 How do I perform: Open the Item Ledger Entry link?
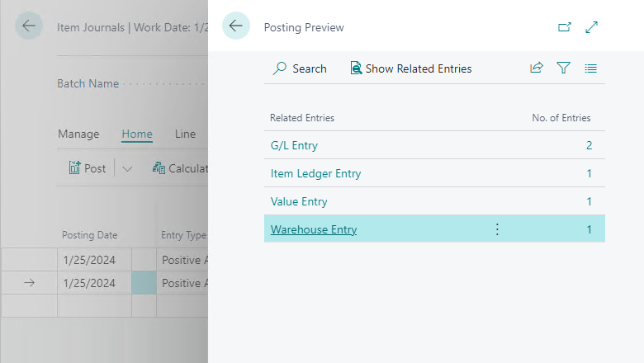coord(315,173)
